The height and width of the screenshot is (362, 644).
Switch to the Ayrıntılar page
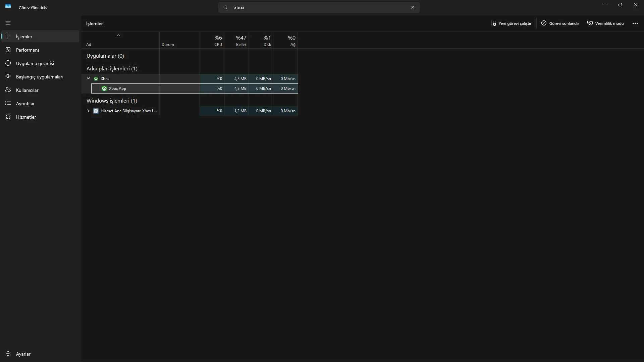point(25,104)
